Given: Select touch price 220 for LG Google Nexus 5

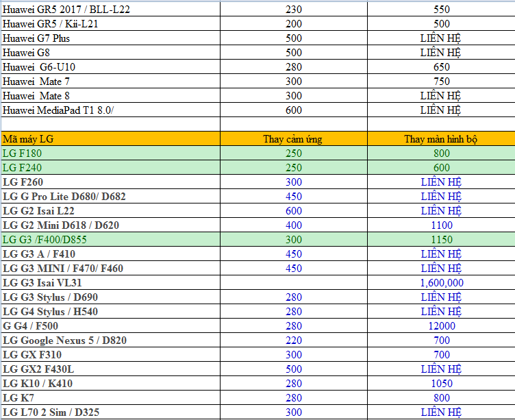Looking at the screenshot, I should [294, 340].
